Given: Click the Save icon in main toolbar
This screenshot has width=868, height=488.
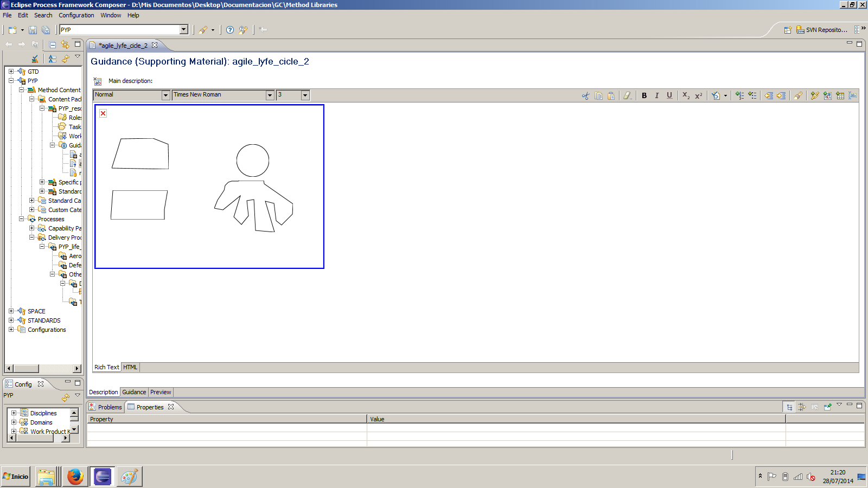Looking at the screenshot, I should point(33,30).
